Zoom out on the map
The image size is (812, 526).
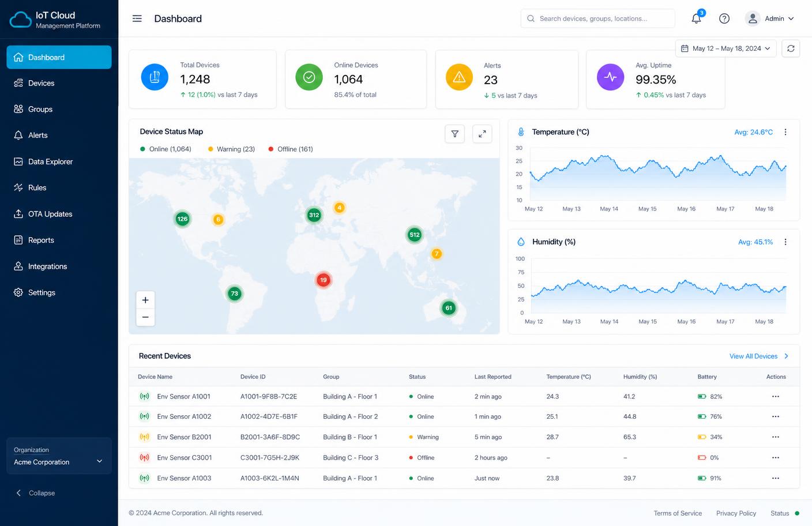click(x=145, y=317)
